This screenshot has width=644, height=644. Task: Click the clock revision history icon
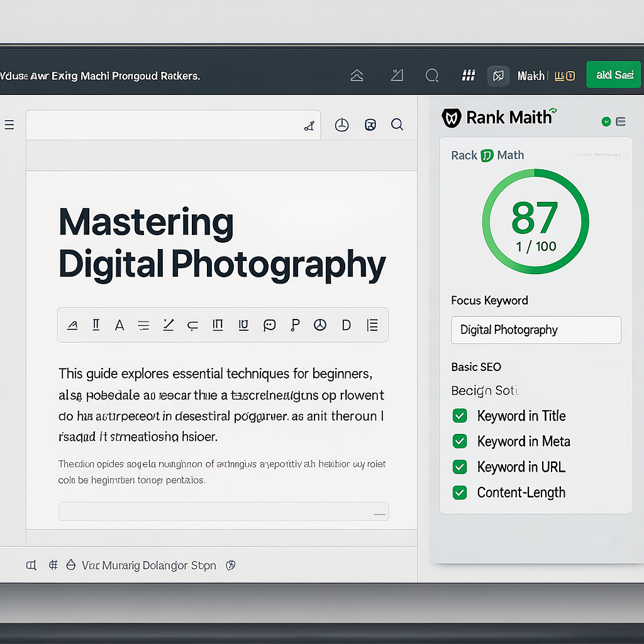tap(341, 125)
